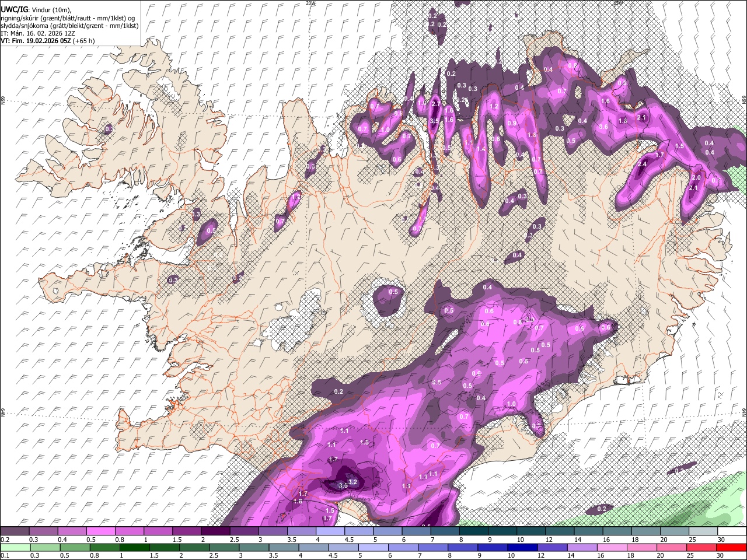The height and width of the screenshot is (560, 747).
Task: Click the 'rigning/skúrir (grænt/blátt/rautt' legend line
Action: click(68, 17)
